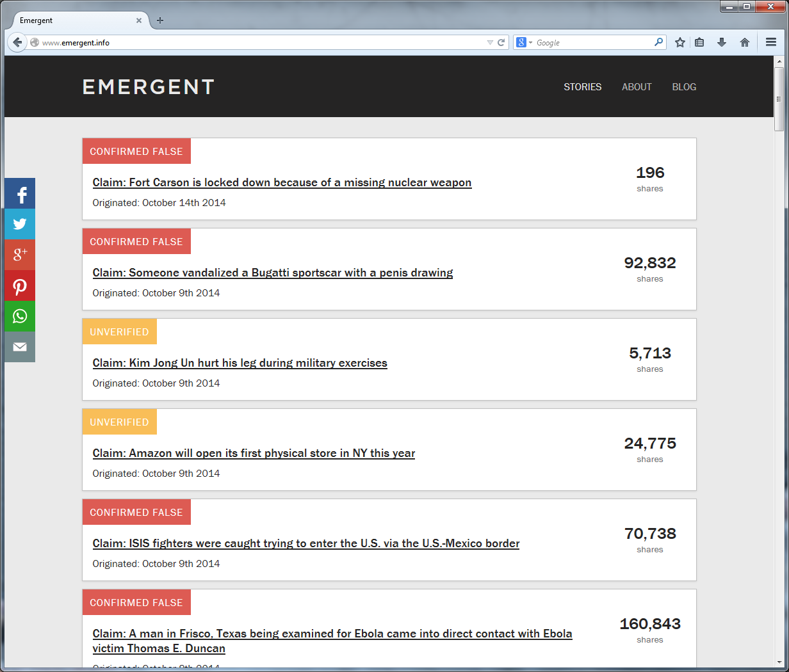
Task: Share via Google Plus icon
Action: 20,254
